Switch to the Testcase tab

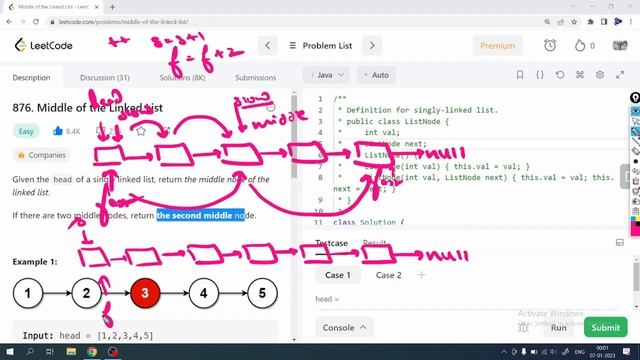(331, 243)
